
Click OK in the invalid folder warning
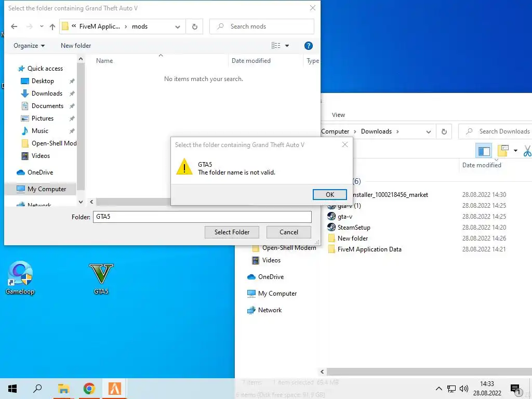pos(329,194)
